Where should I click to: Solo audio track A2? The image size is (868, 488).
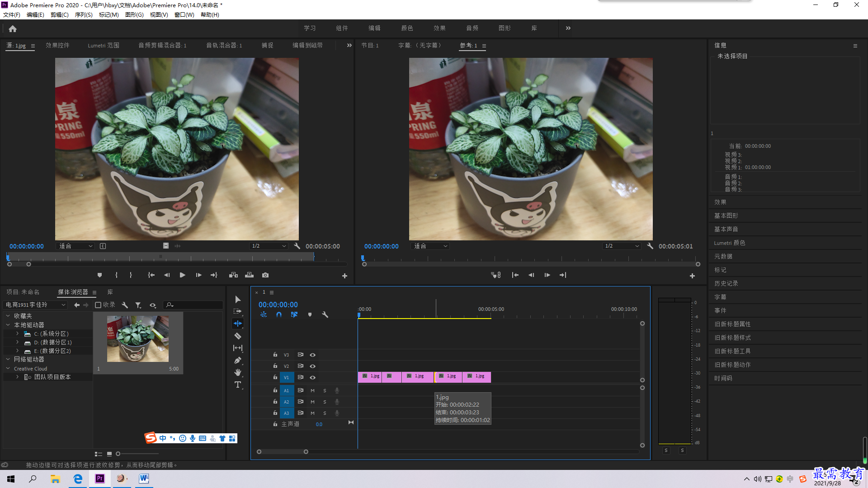tap(325, 402)
